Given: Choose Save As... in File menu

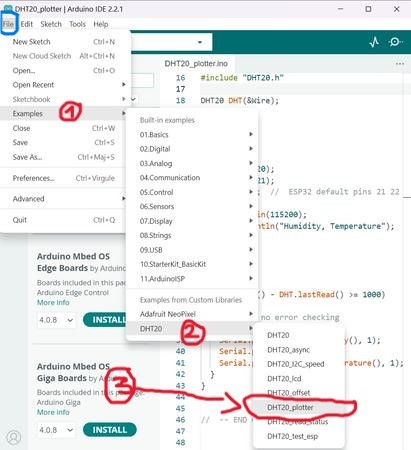Looking at the screenshot, I should point(63,157).
